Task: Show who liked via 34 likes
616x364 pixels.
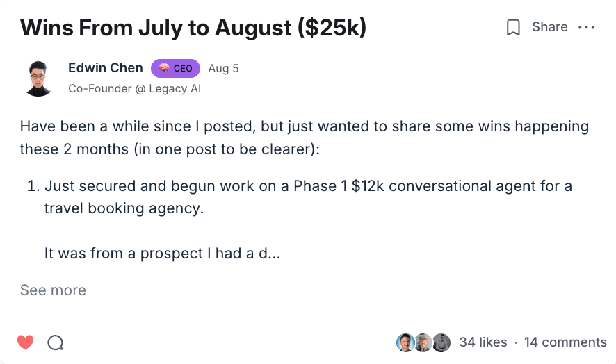Action: (x=483, y=342)
